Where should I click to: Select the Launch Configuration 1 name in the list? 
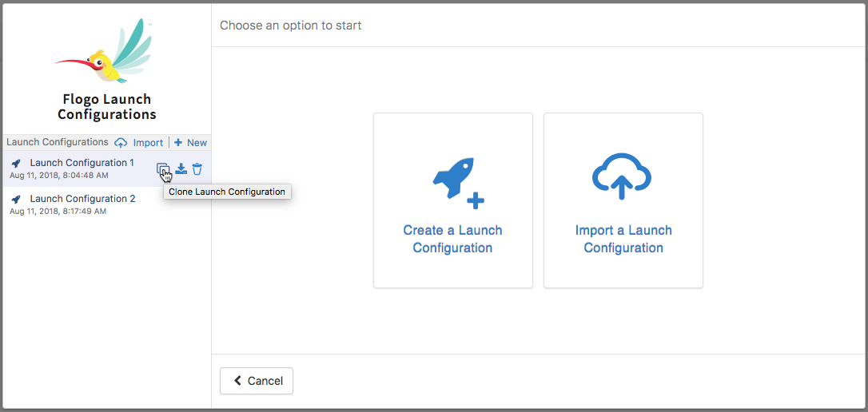click(82, 163)
